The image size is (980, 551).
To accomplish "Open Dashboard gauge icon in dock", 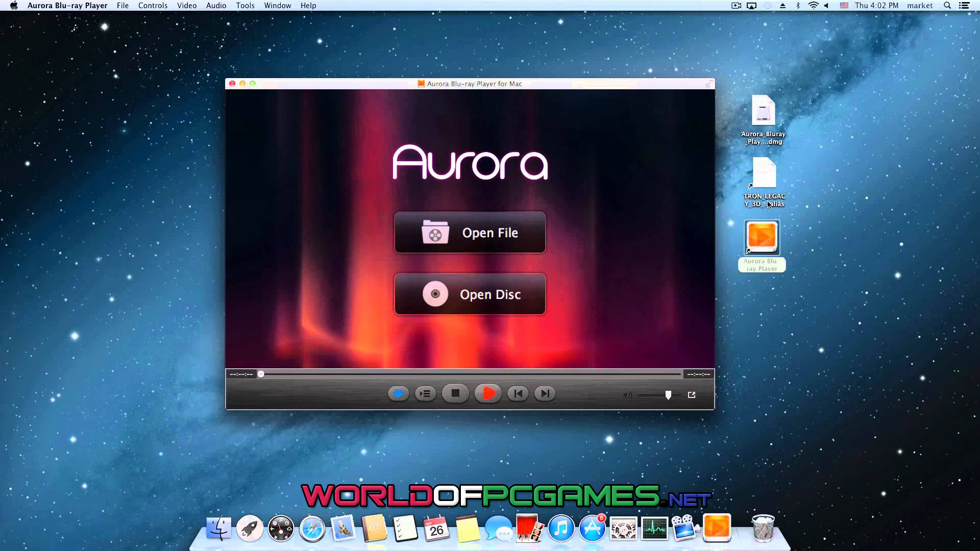I will (281, 528).
